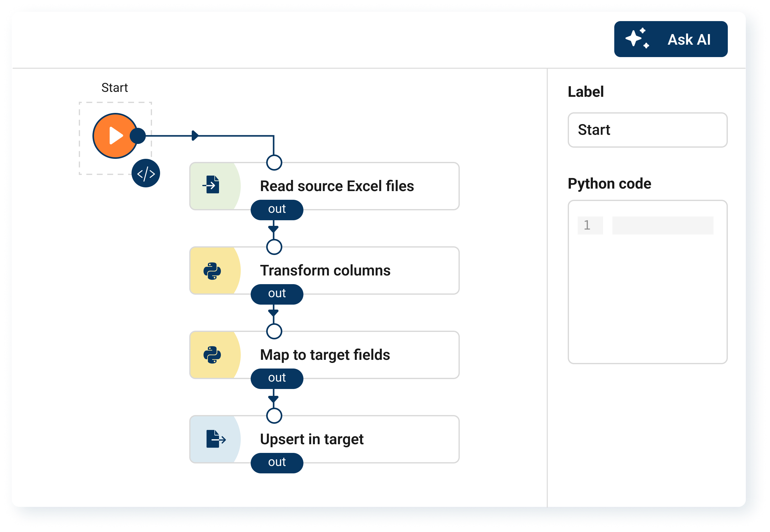This screenshot has height=532, width=770.
Task: Click the Start node's dark output connector dot
Action: (138, 136)
